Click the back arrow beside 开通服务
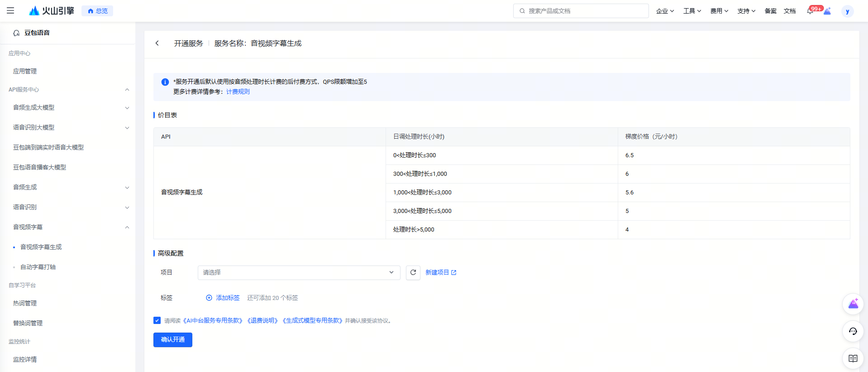Image resolution: width=868 pixels, height=372 pixels. coord(157,43)
